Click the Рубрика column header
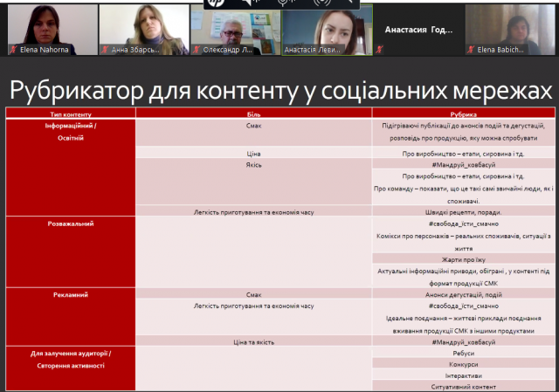The height and width of the screenshot is (392, 559). point(464,114)
